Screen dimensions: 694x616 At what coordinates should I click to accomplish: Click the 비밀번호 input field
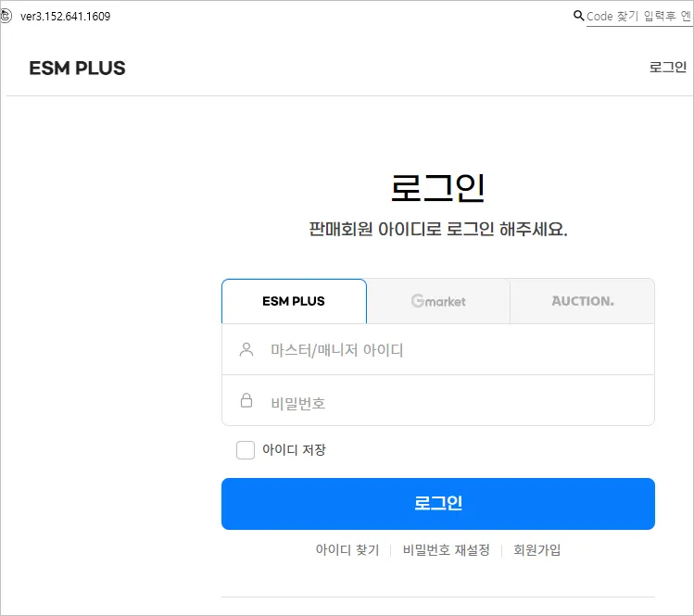coord(438,400)
